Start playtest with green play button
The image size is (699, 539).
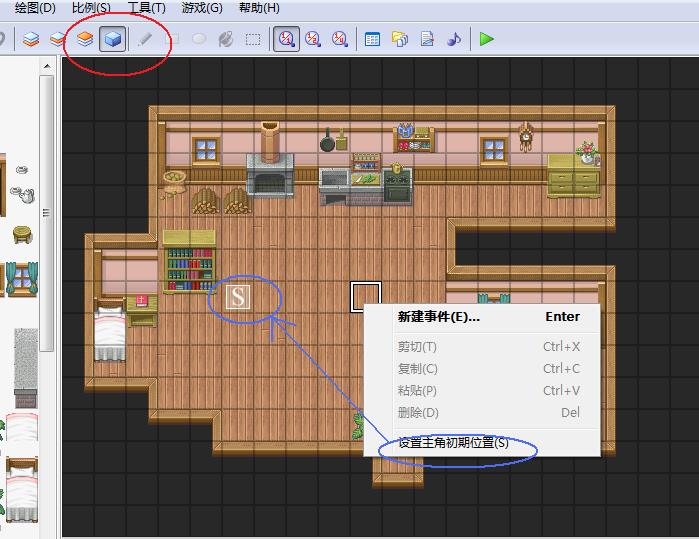486,39
